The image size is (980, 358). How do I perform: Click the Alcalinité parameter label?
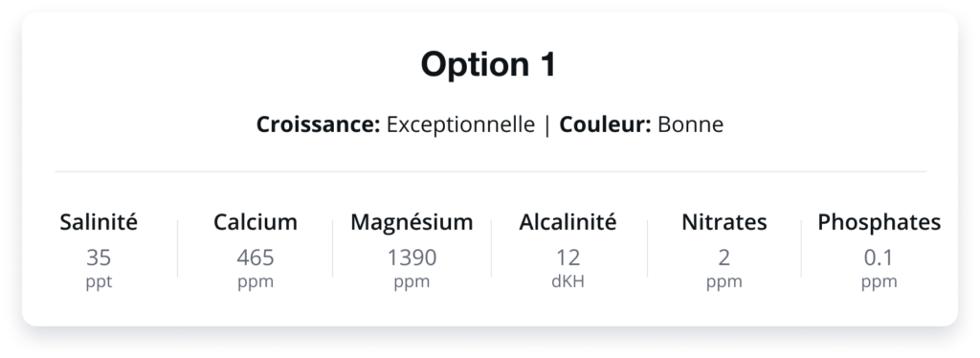[x=568, y=222]
